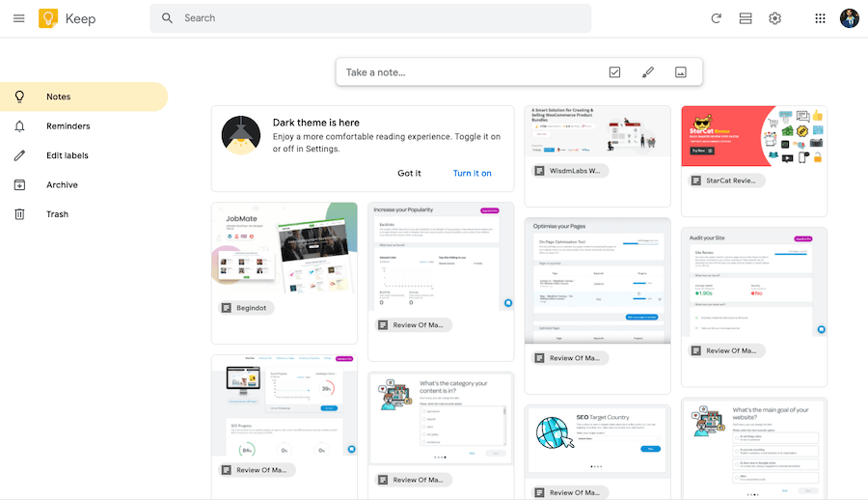Click the dark theme lamp illustration
Image resolution: width=868 pixels, height=500 pixels.
tap(241, 135)
